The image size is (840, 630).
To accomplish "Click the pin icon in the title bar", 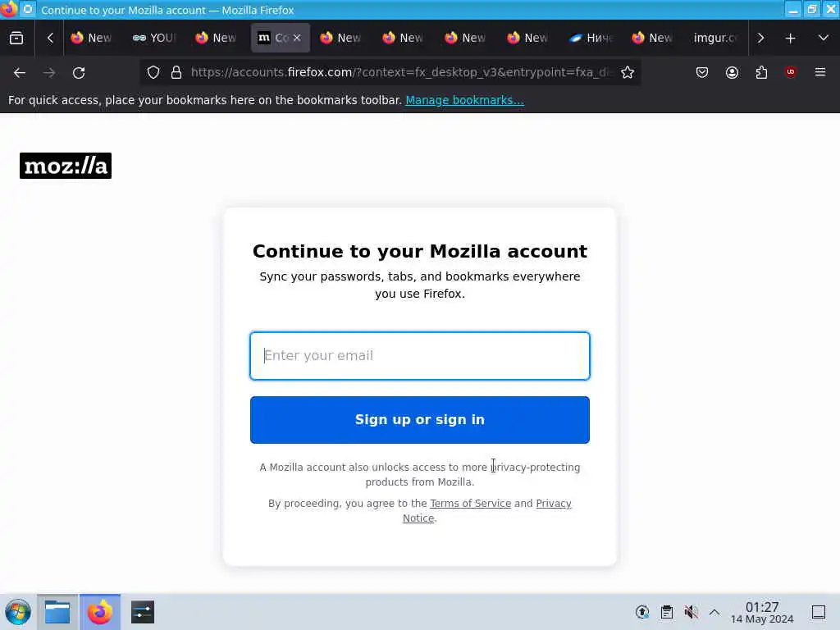I will (28, 9).
